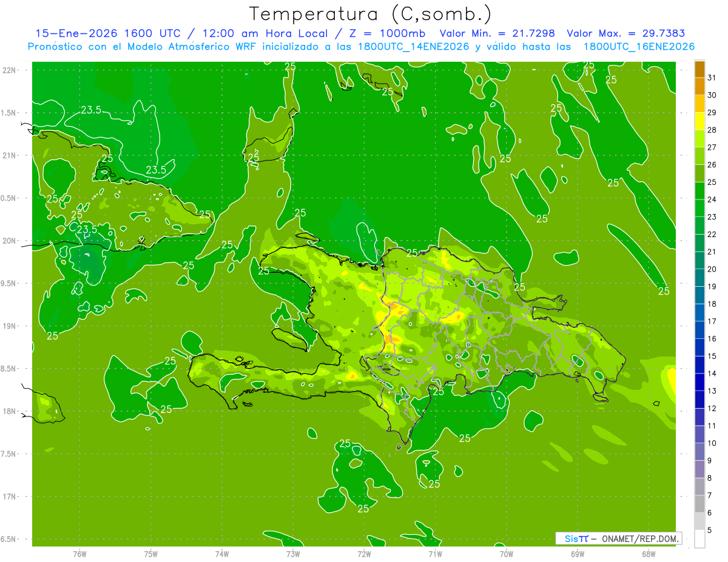Click the "21N" latitude axis label
The image size is (728, 562).
pos(9,156)
